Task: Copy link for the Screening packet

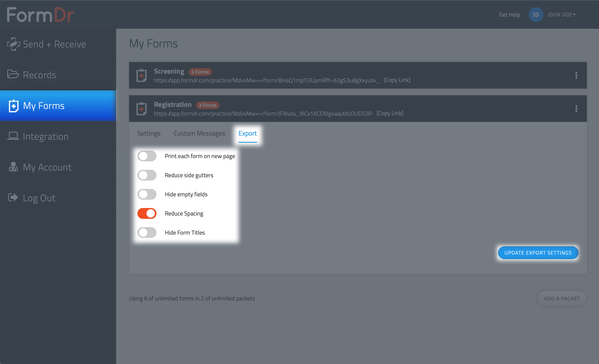Action: (x=397, y=80)
